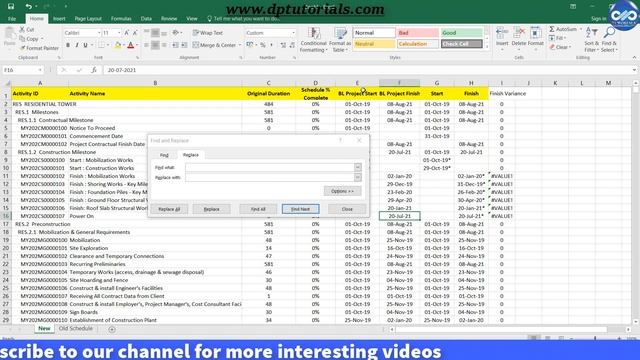
Task: Open Conditional Formatting
Action: click(313, 40)
